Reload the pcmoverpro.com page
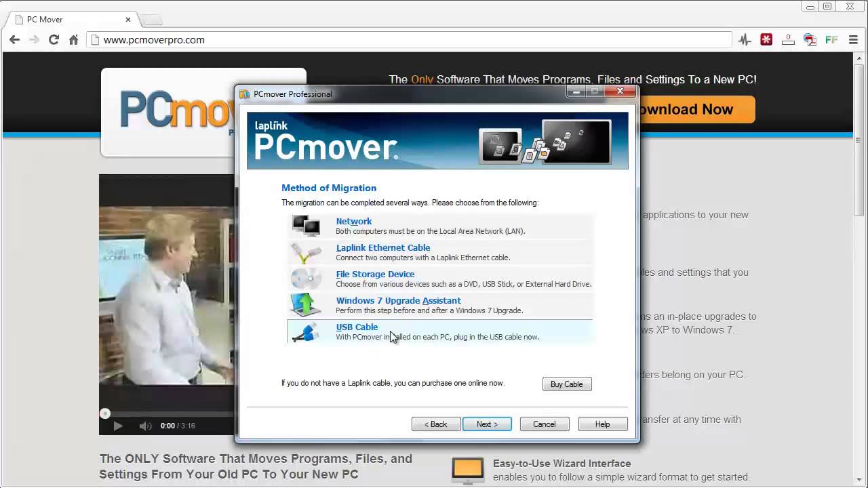 click(54, 40)
